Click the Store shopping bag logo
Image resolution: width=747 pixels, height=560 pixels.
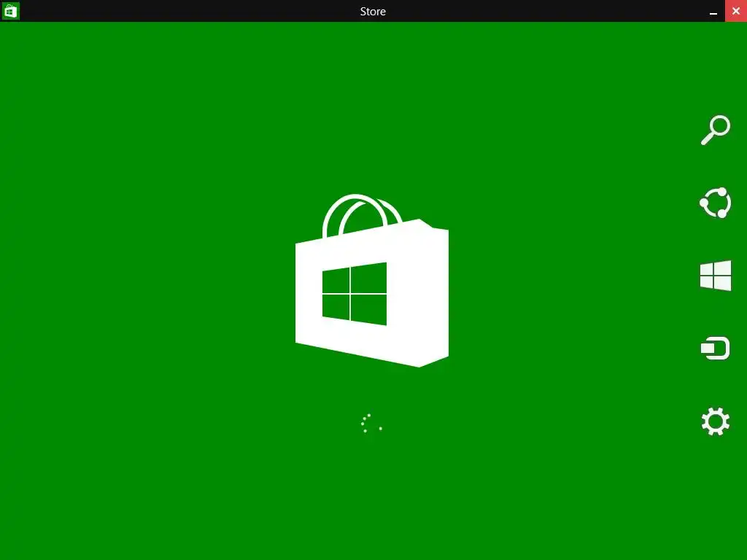click(372, 281)
